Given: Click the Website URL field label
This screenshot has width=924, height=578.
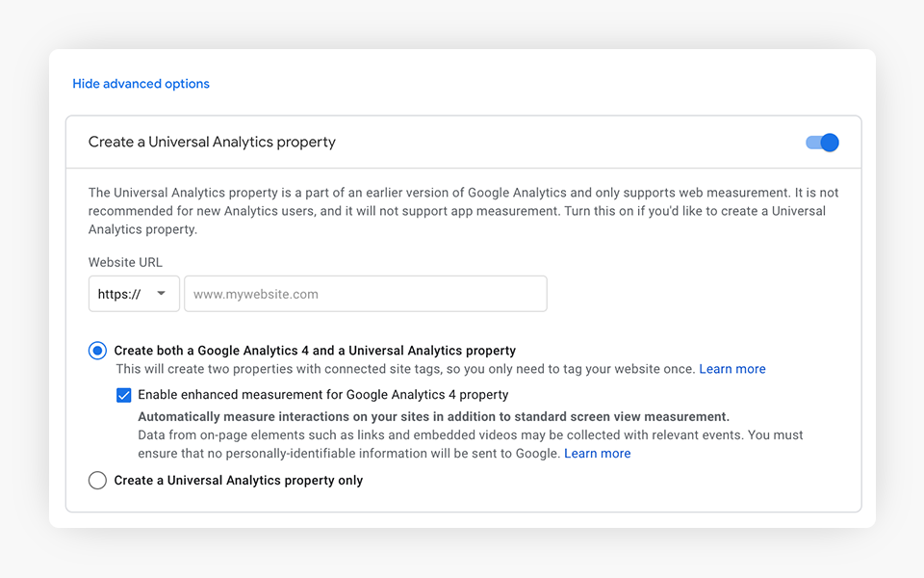Looking at the screenshot, I should 125,262.
